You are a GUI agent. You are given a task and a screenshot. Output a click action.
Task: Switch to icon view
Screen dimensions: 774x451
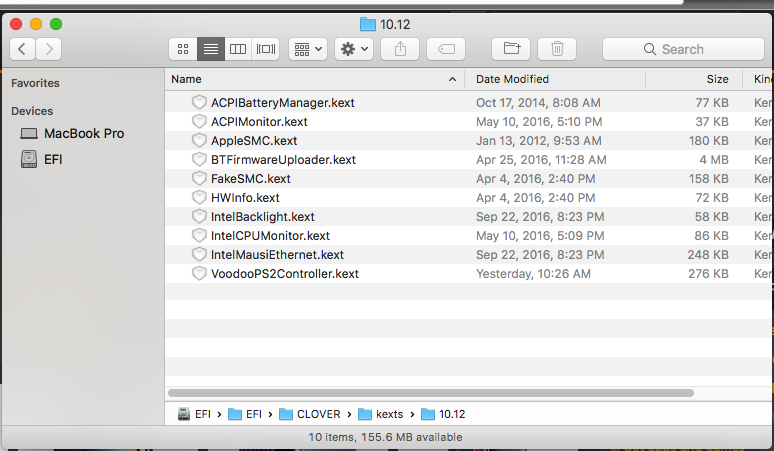pyautogui.click(x=182, y=48)
